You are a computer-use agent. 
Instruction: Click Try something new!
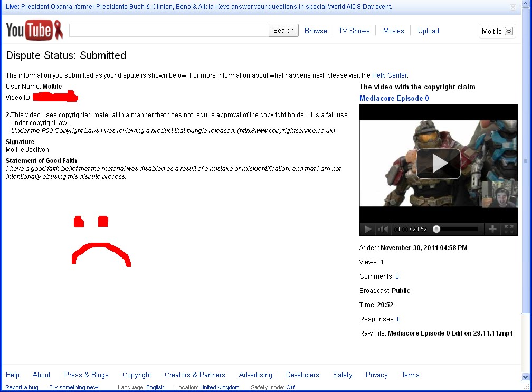pyautogui.click(x=74, y=387)
